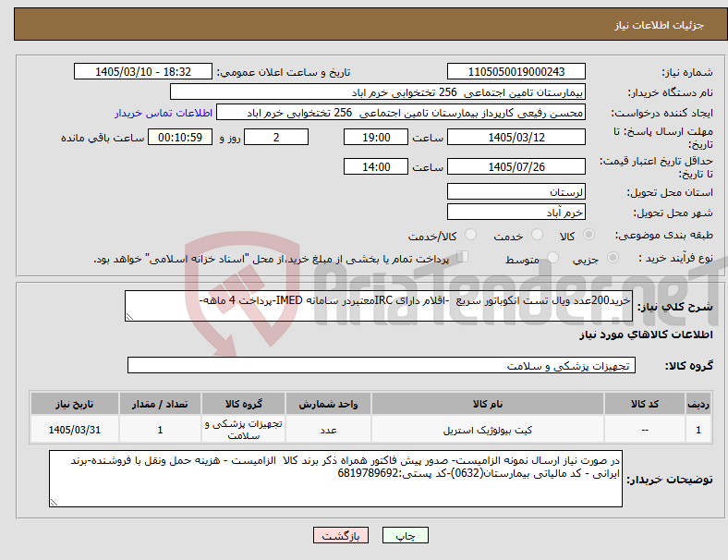This screenshot has height=560, width=728.
Task: Click the توضیحات خریدار notes textarea
Action: tap(335, 479)
